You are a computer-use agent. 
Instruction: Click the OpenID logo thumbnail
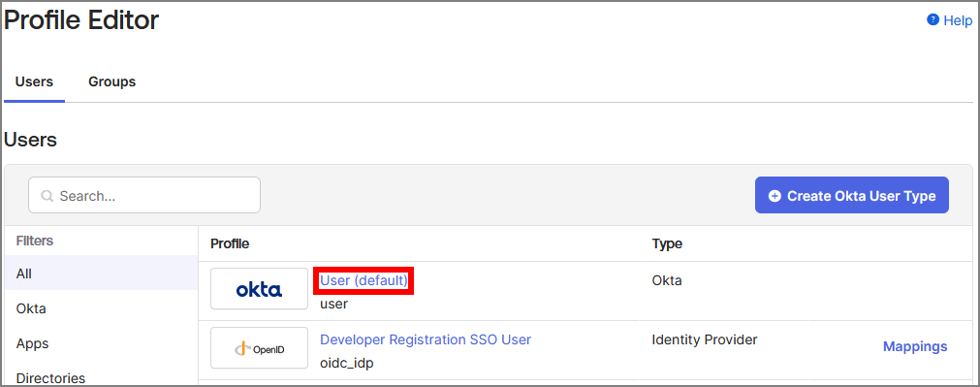point(260,347)
